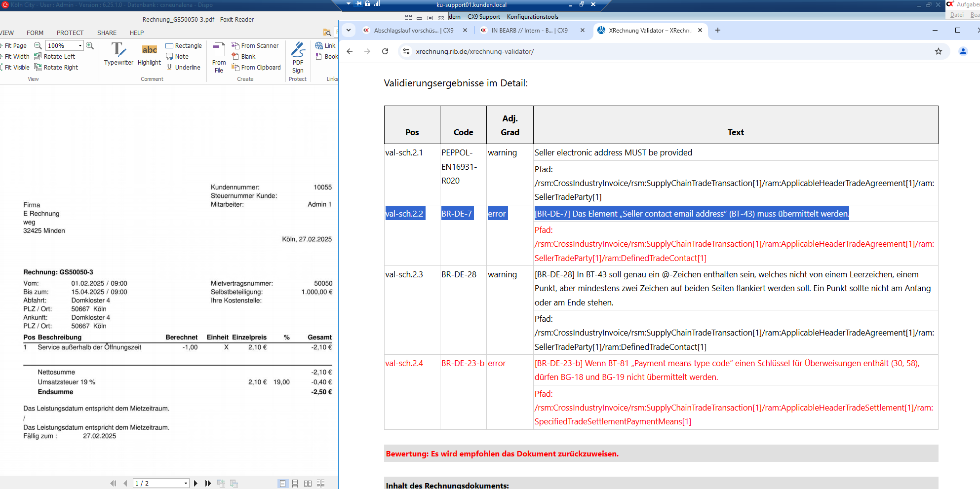Click the From Clipboard button
Image resolution: width=980 pixels, height=489 pixels.
256,68
